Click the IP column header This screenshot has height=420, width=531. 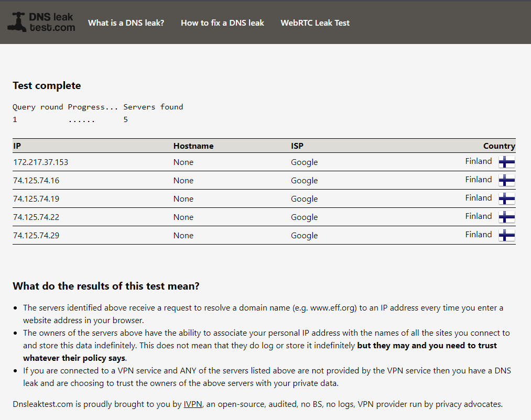[17, 146]
